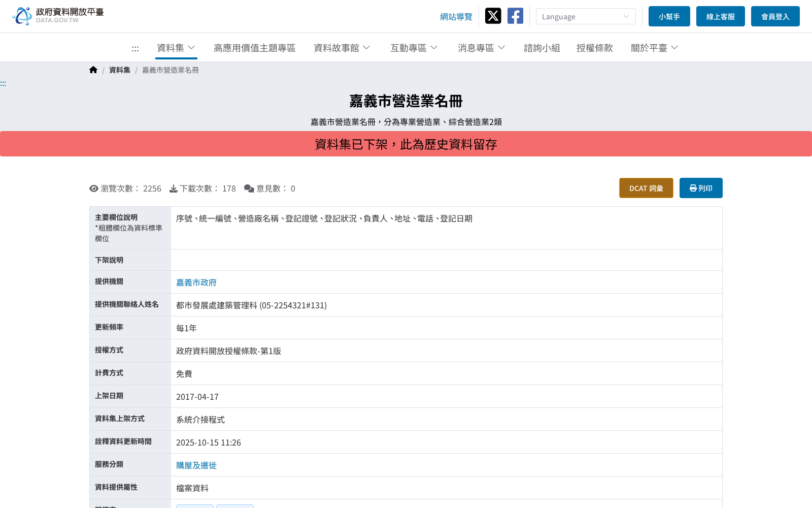Open the 諮詢小組 menu item
Viewport: 812px width, 508px height.
coord(542,48)
